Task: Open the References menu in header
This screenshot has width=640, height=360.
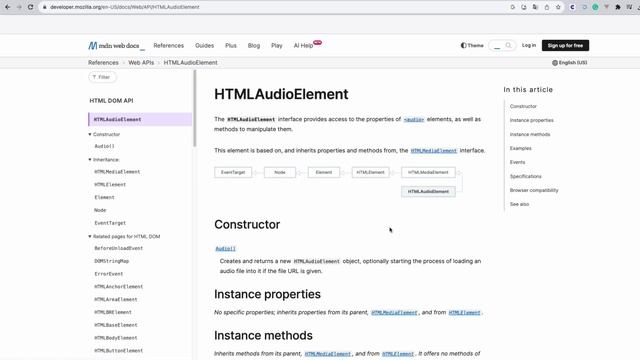Action: tap(169, 45)
